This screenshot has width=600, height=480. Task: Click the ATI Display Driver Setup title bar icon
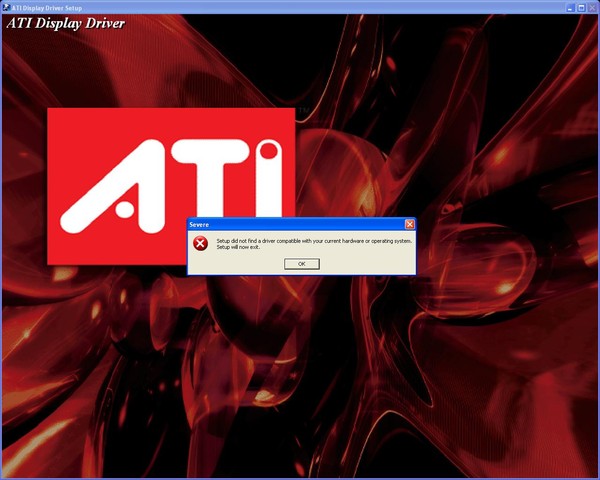(x=6, y=7)
